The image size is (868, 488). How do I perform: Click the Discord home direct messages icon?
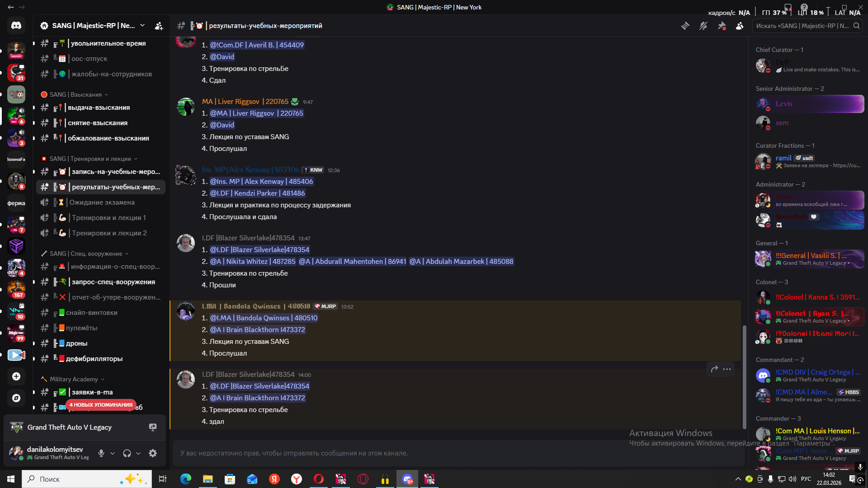[x=16, y=26]
